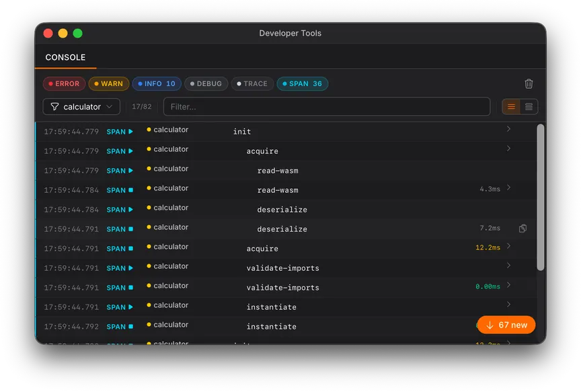Switch to compact list view icon
The width and height of the screenshot is (581, 392).
pyautogui.click(x=511, y=107)
